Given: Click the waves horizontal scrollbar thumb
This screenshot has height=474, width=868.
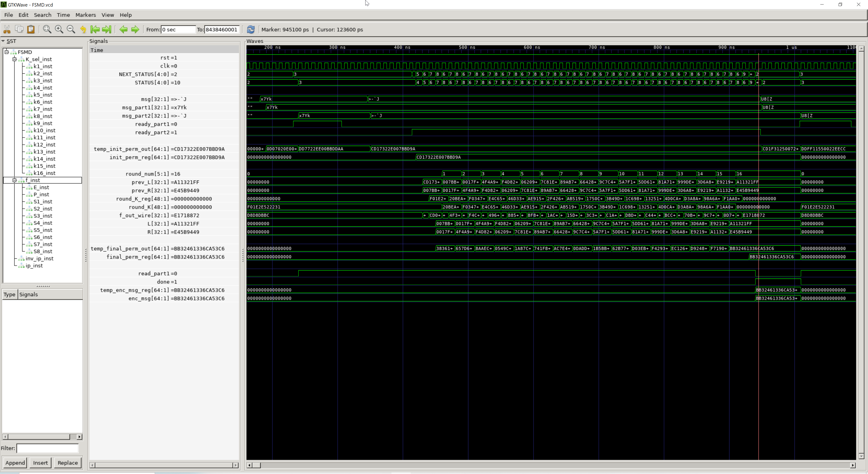Looking at the screenshot, I should (x=256, y=465).
